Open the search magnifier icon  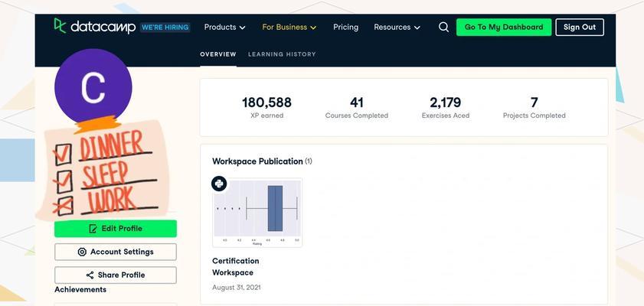click(x=443, y=27)
